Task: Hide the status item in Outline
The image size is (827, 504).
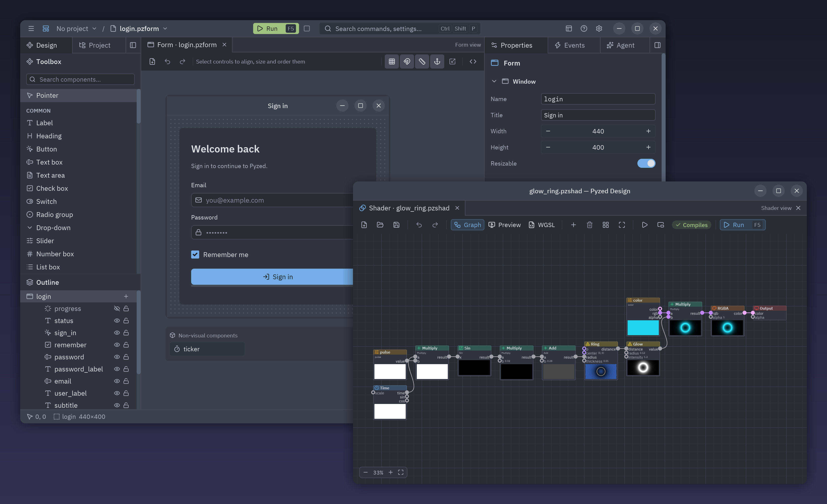Action: point(117,321)
